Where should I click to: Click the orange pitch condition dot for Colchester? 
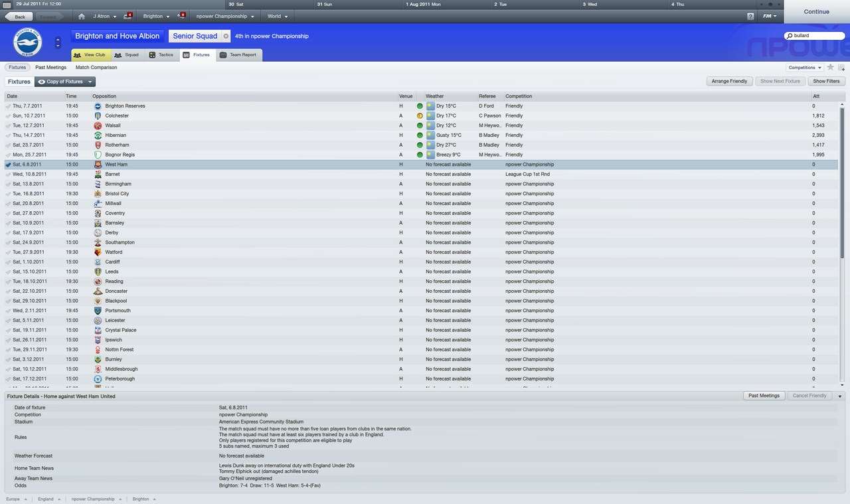pos(420,116)
